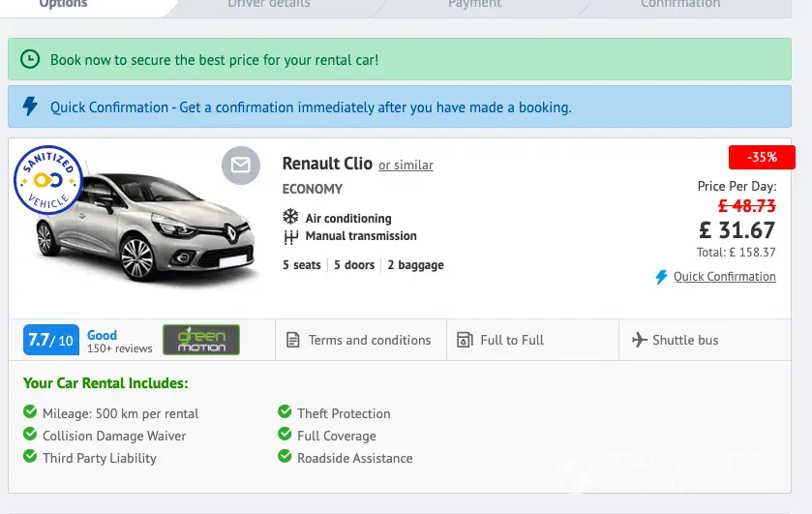Click the envelope email icon
Viewport: 812px width, 514px height.
click(240, 166)
